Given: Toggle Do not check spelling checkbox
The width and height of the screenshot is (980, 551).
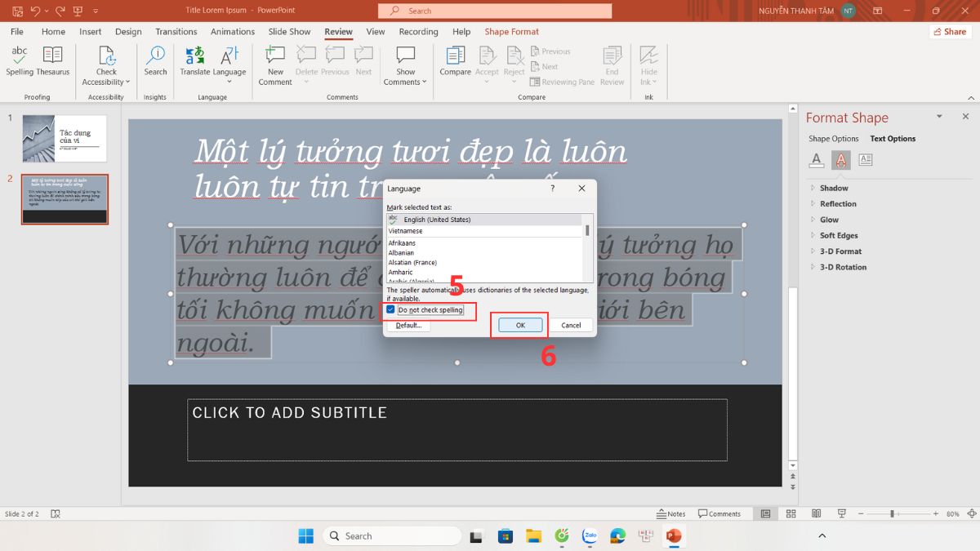Looking at the screenshot, I should [390, 310].
